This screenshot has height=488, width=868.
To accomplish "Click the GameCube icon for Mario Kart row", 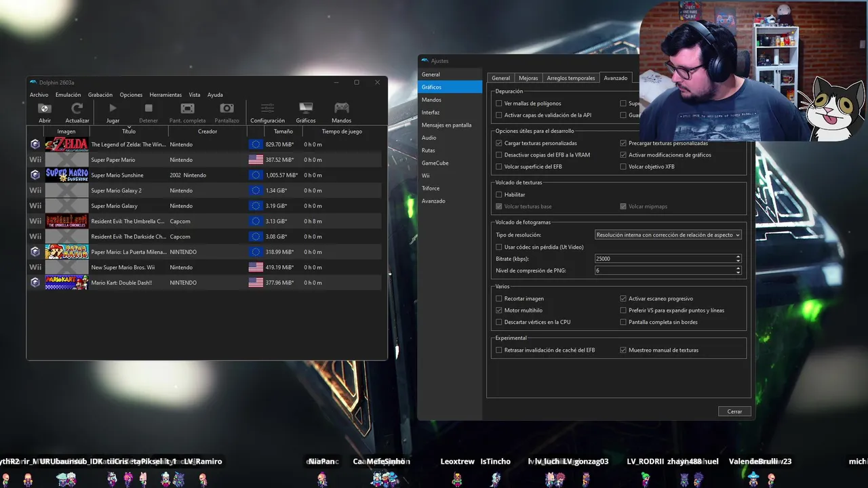I will click(x=35, y=283).
